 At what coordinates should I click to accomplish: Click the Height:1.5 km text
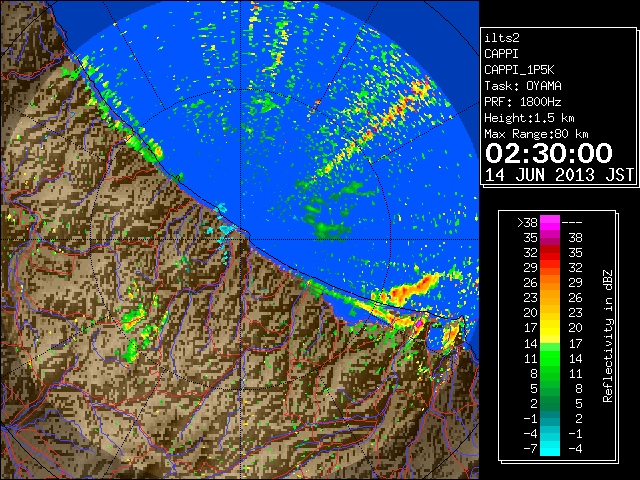click(x=529, y=118)
